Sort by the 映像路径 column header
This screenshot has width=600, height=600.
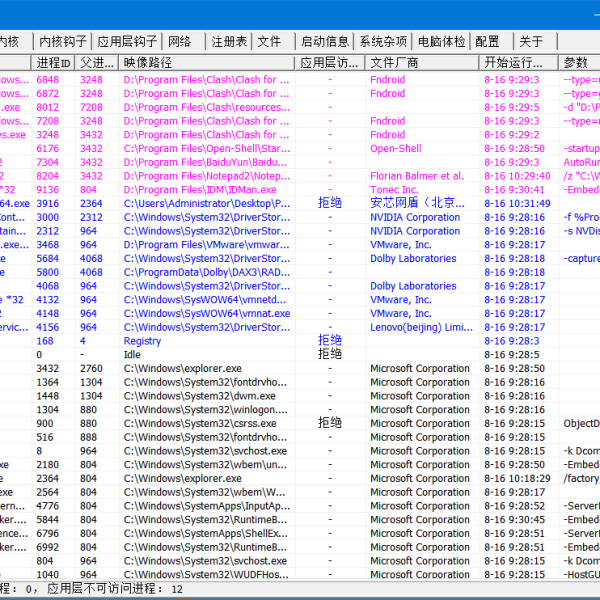207,62
